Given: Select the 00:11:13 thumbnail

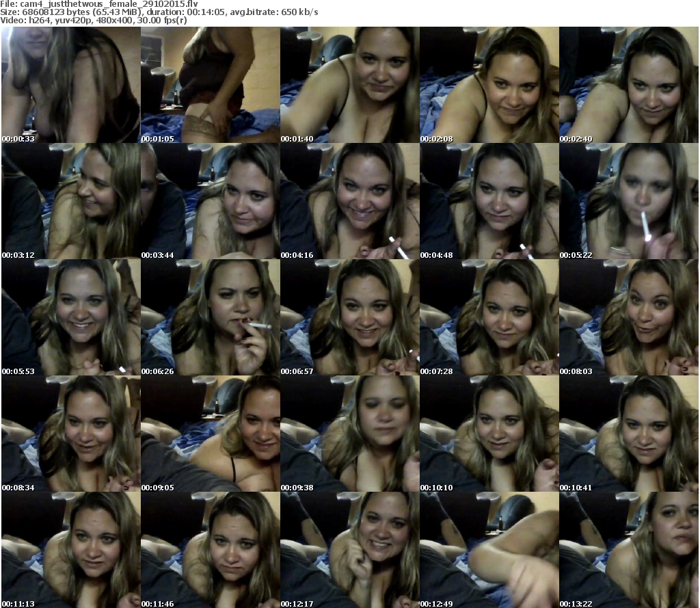Looking at the screenshot, I should coord(71,550).
